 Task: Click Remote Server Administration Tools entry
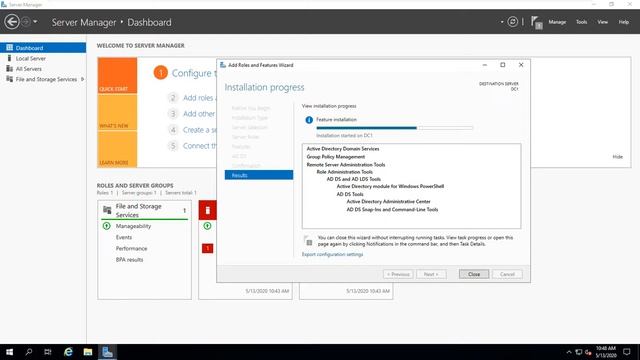346,164
